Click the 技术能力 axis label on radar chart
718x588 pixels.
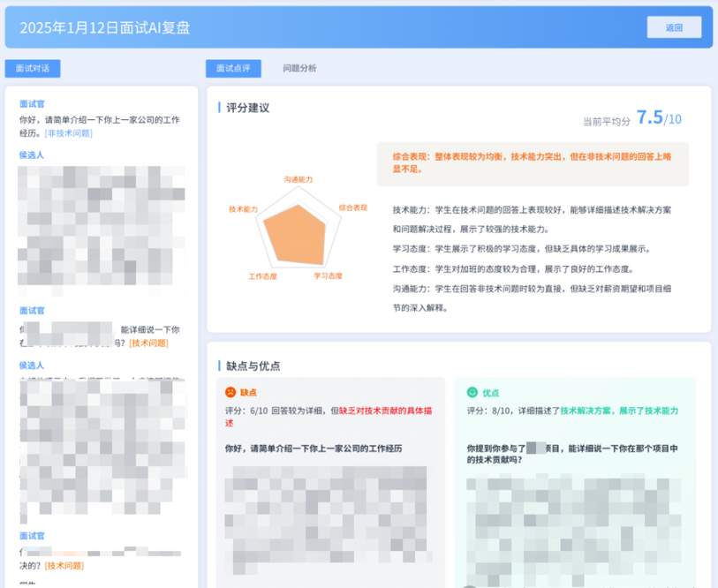[243, 209]
